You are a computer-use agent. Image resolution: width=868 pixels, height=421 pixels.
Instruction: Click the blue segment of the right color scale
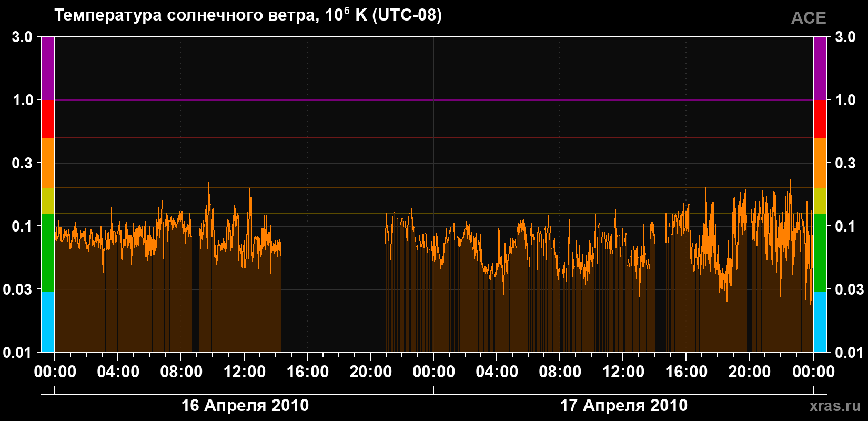(820, 322)
